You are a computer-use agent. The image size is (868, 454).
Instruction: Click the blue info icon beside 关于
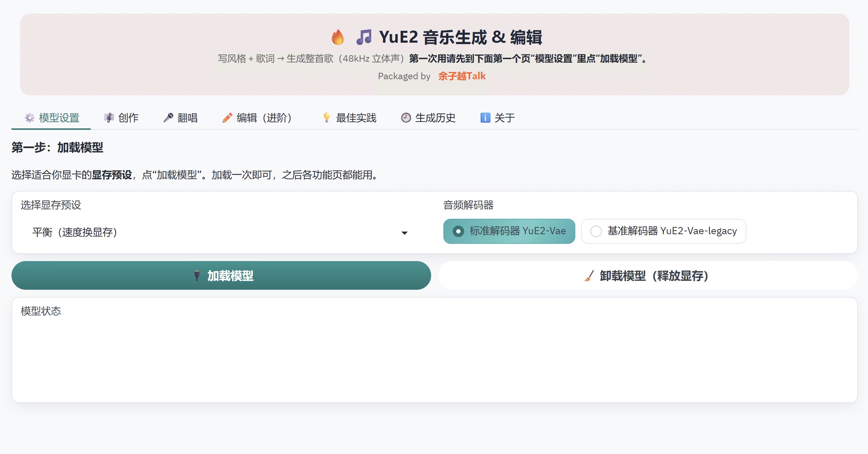pos(485,118)
